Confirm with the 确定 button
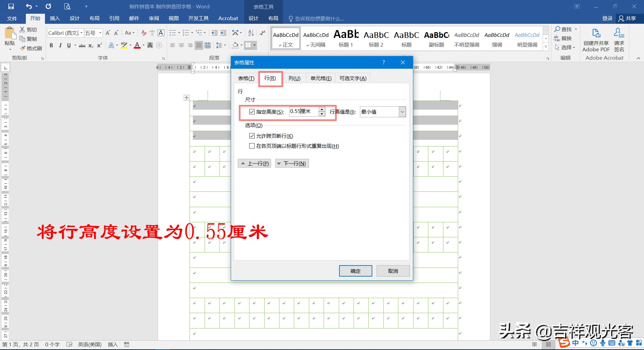This screenshot has height=350, width=644. [355, 271]
